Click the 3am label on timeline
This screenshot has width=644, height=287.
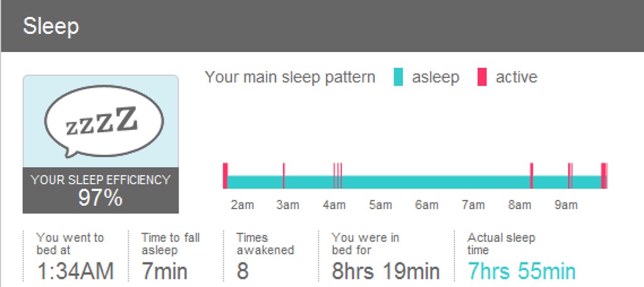tap(287, 205)
